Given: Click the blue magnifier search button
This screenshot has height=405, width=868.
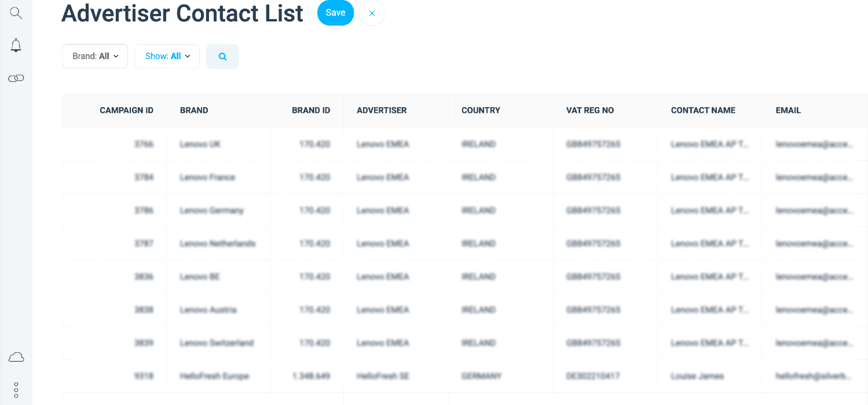Looking at the screenshot, I should 222,57.
